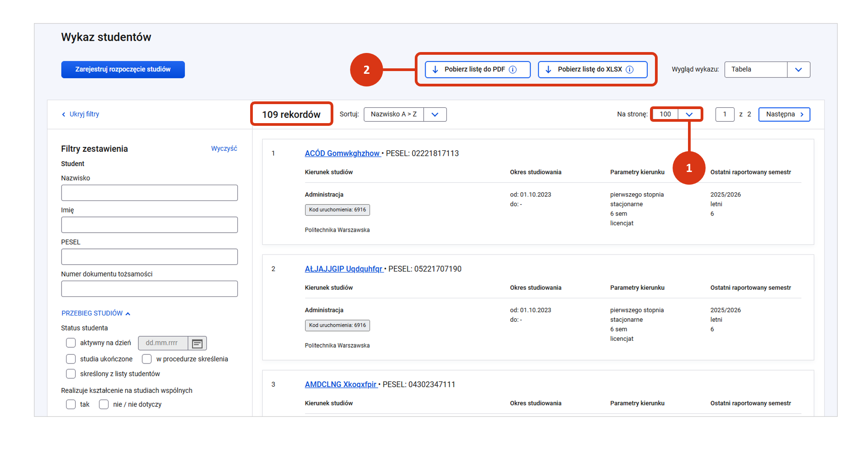868x449 pixels.
Task: Check the 'nie / nie dotyczy' checkbox
Action: point(104,404)
